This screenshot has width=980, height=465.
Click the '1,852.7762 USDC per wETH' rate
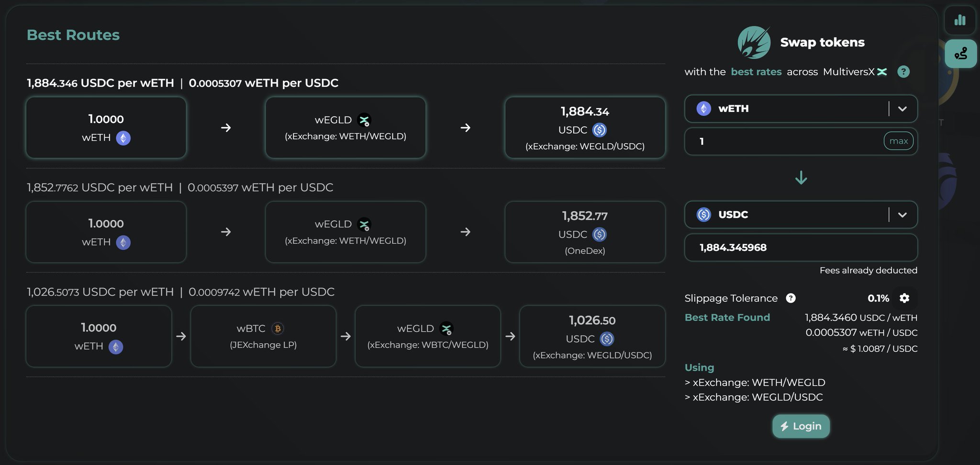point(100,188)
